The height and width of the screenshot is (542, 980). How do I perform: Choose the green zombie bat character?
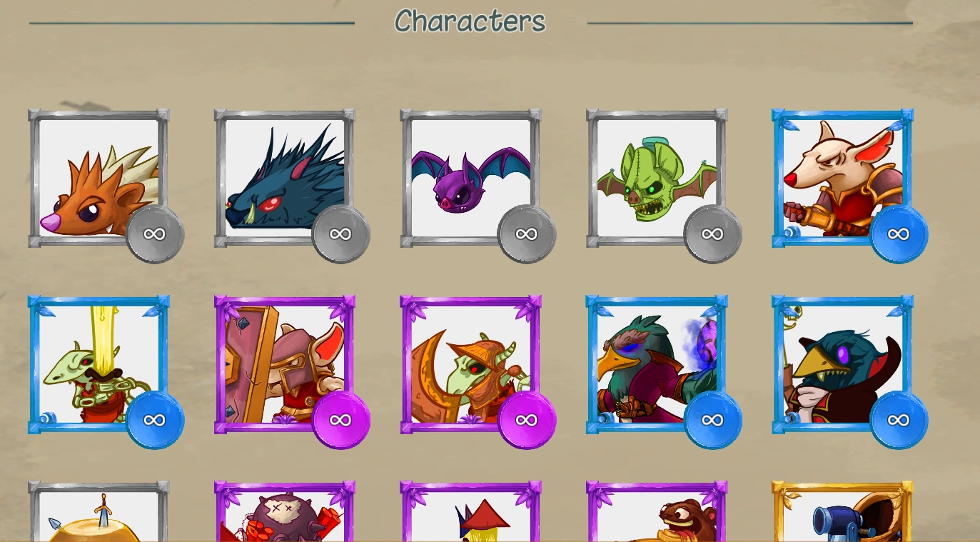tap(657, 179)
